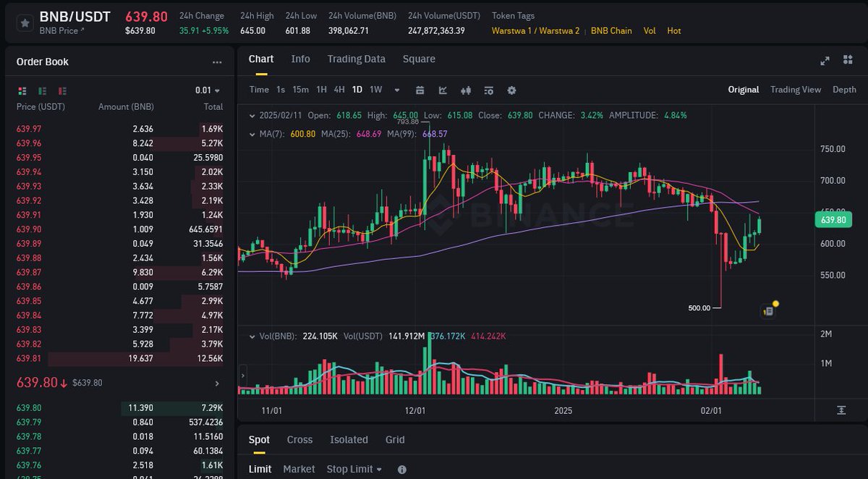Show both buy and sell orders view

[22, 90]
